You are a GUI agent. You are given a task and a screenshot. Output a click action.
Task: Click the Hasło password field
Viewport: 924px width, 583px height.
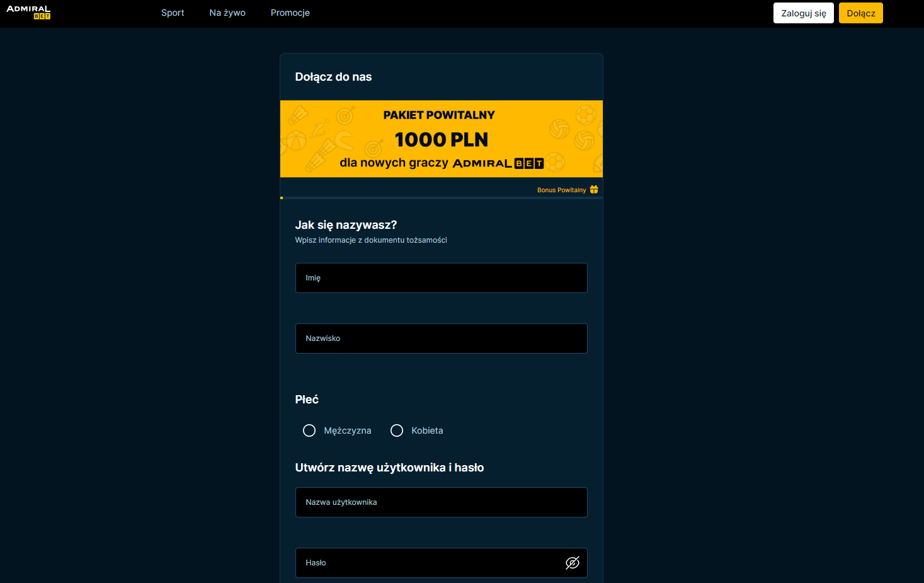(428, 563)
